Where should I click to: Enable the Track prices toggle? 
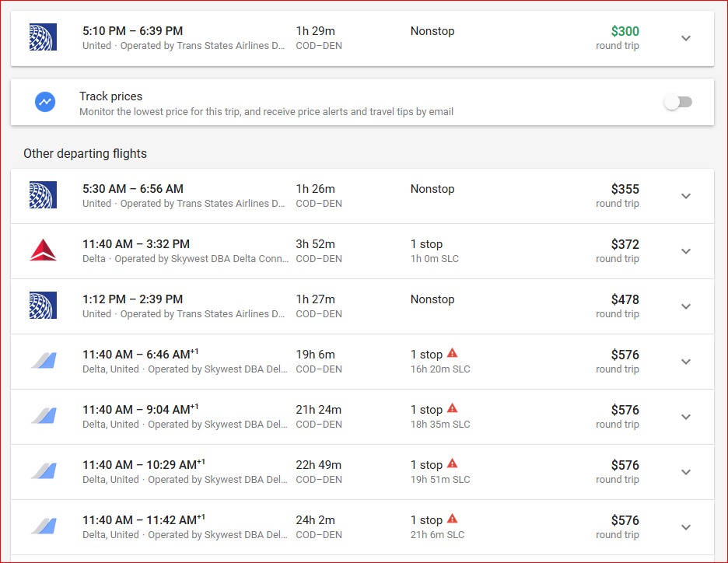click(677, 102)
